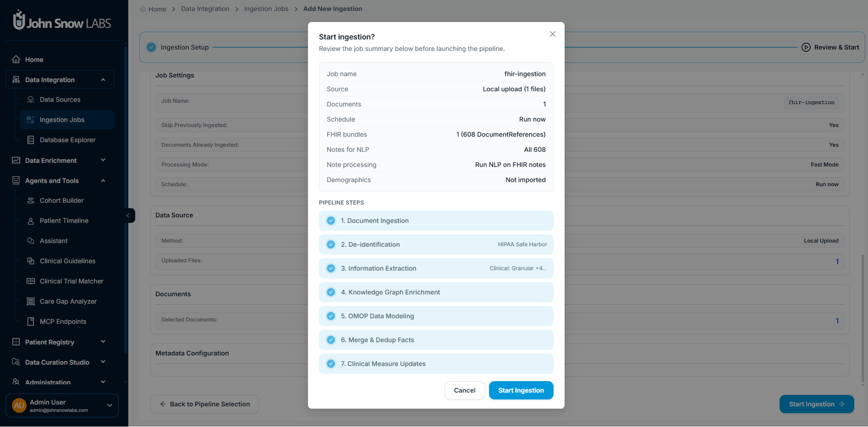Expand the Data Enrichment chevron
Viewport: 868px width, 427px height.
tap(103, 160)
